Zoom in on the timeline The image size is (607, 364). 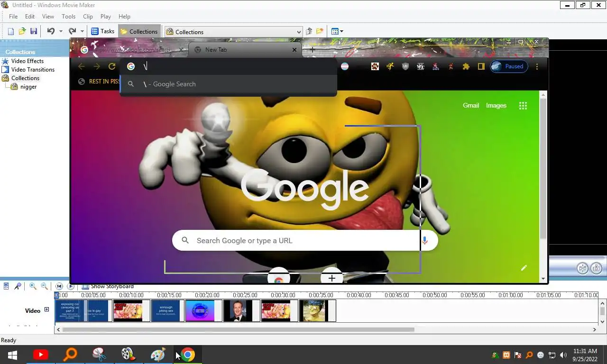33,286
